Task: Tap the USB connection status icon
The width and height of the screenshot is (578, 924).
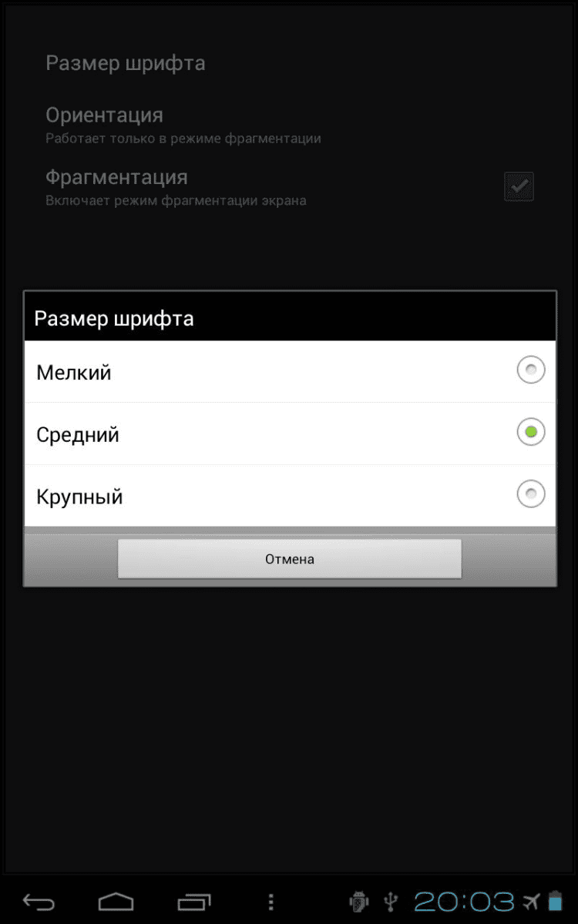Action: click(x=391, y=901)
